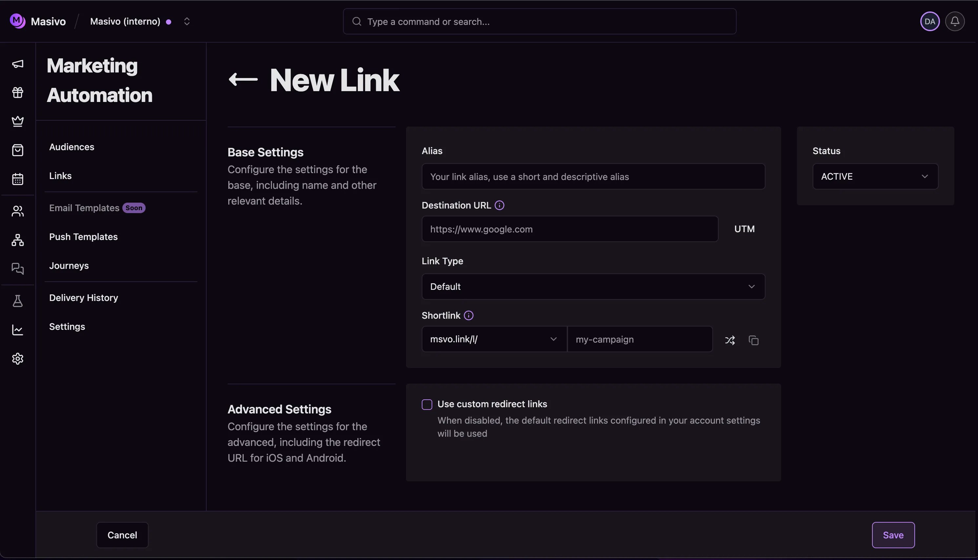Open the line chart analytics icon
This screenshot has width=978, height=560.
(x=18, y=330)
